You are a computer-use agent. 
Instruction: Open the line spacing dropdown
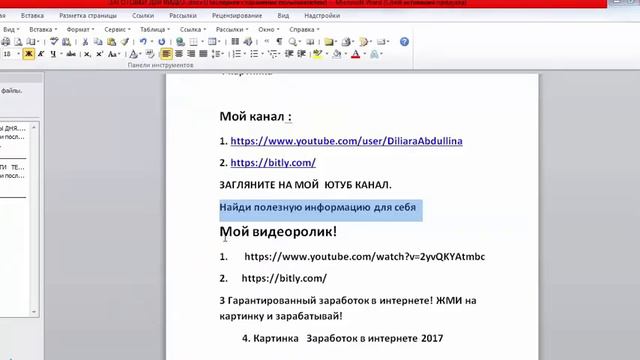click(217, 54)
